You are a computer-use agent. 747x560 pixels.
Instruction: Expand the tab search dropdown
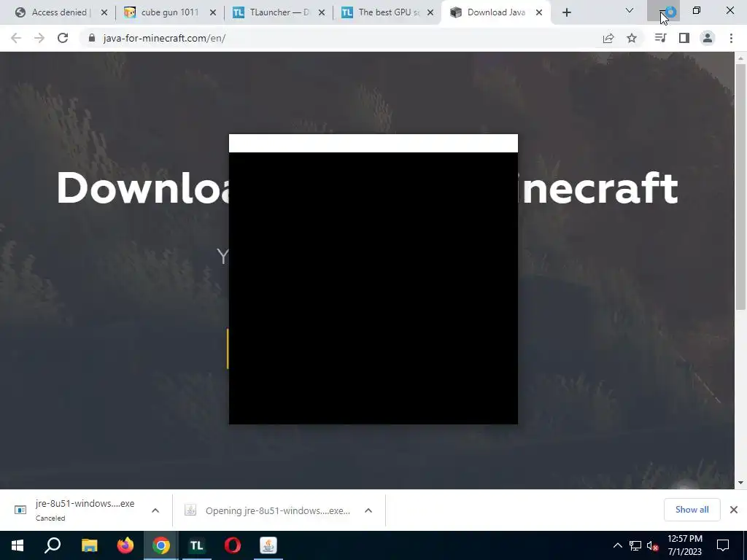click(630, 10)
